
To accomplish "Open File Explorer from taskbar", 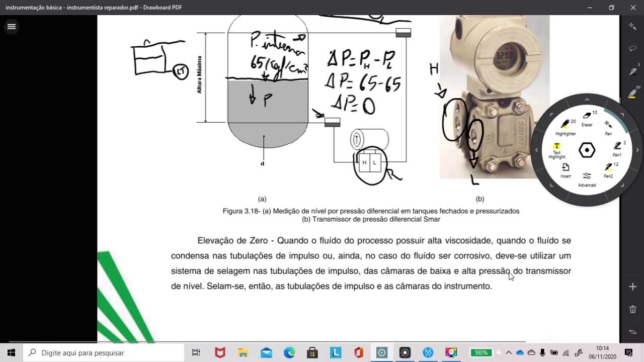I will (243, 352).
